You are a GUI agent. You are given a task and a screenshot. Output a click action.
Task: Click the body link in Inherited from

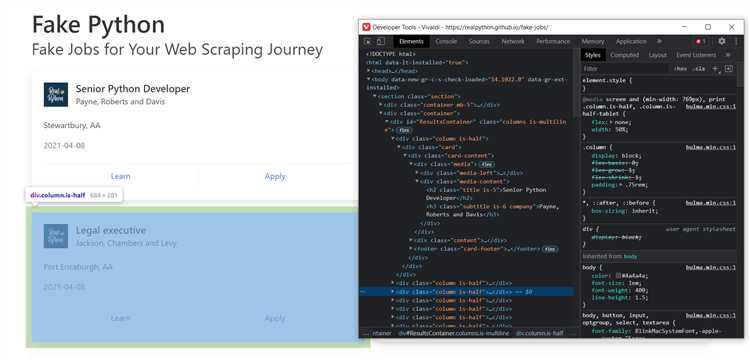click(630, 257)
